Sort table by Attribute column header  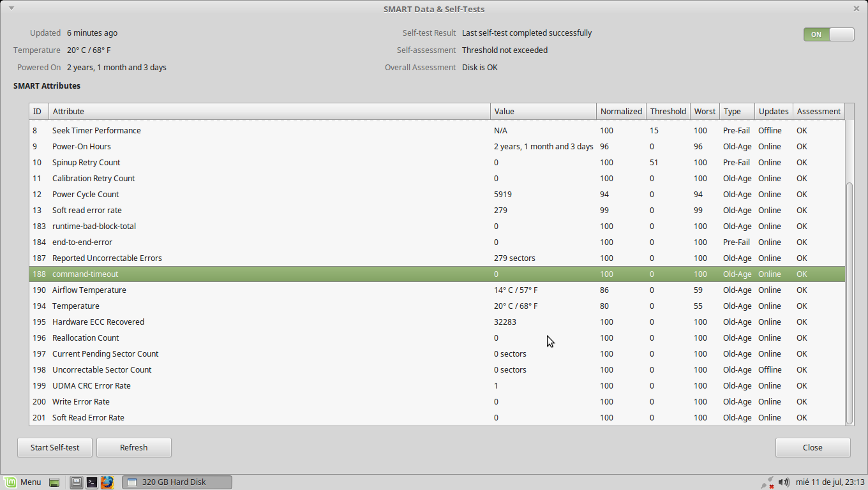[269, 112]
